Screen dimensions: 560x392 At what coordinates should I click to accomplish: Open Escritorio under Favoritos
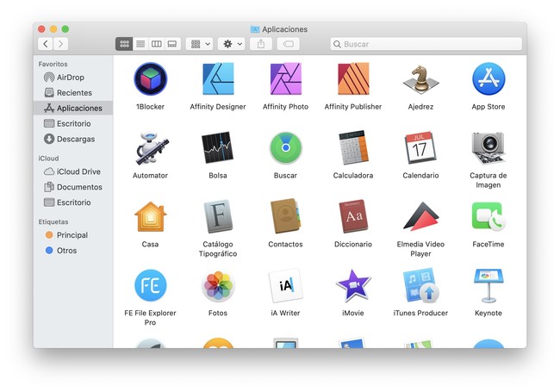73,123
